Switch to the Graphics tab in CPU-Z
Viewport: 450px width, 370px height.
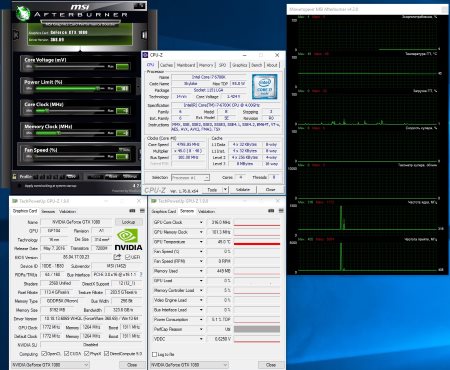point(239,65)
